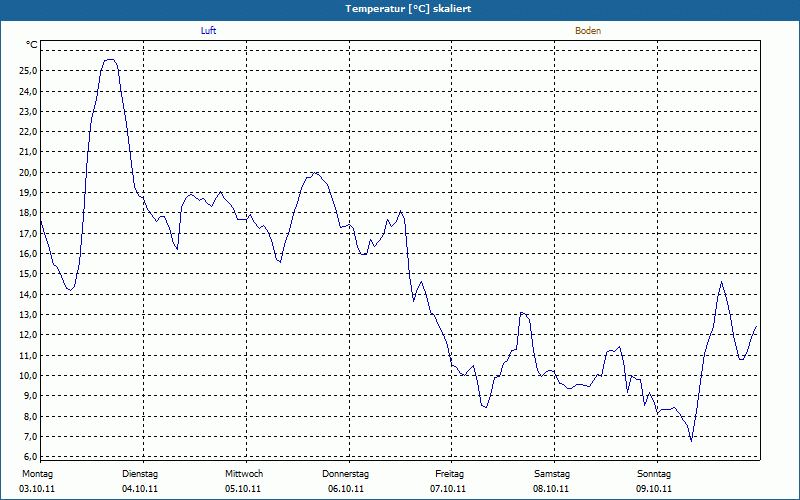Click the Donnerstag day label

pos(345,474)
